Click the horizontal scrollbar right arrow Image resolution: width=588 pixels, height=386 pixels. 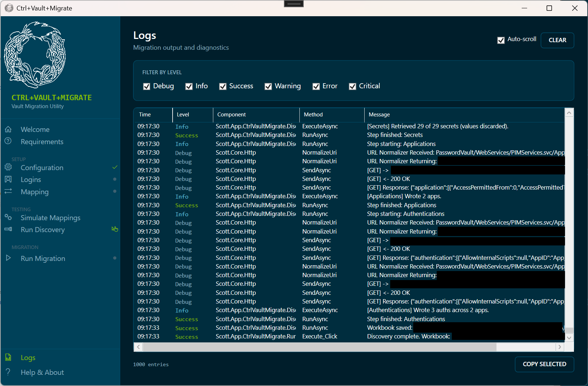tap(560, 347)
